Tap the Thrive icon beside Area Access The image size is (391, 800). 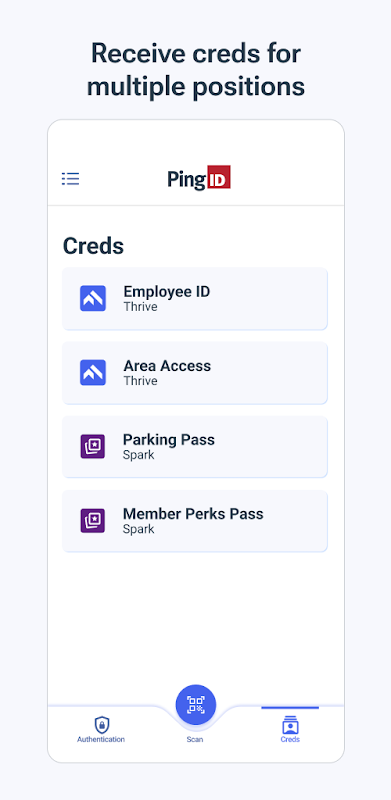pyautogui.click(x=93, y=372)
